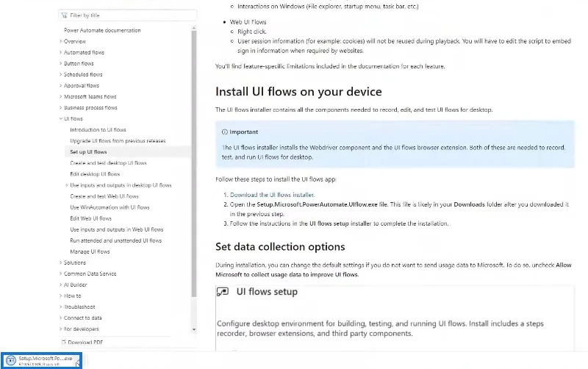This screenshot has width=588, height=369.
Task: Click the download file icon in the bar
Action: point(10,361)
